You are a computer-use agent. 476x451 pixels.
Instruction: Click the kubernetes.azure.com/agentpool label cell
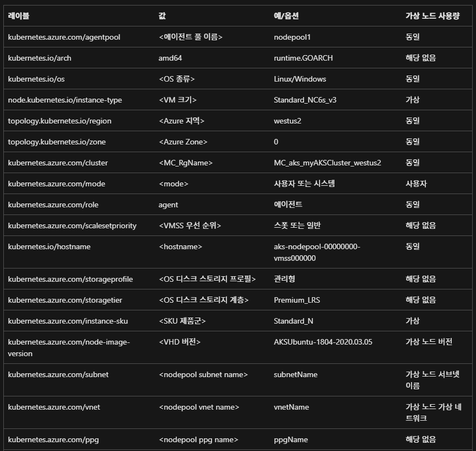tap(64, 37)
